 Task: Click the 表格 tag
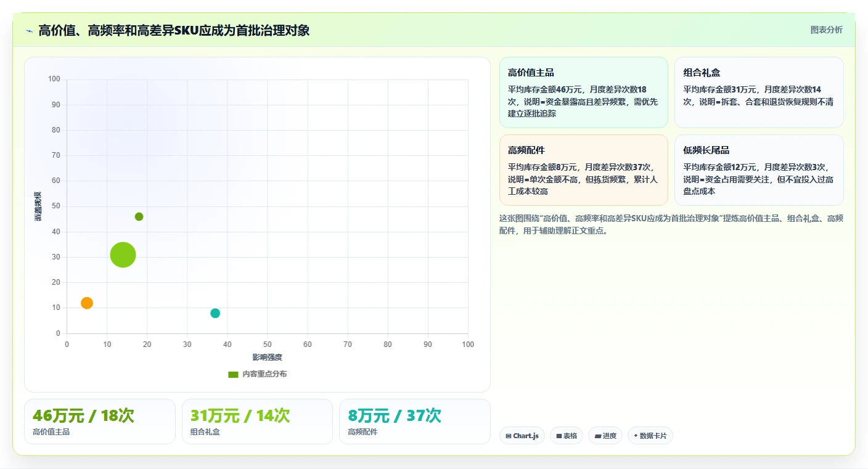pos(567,436)
